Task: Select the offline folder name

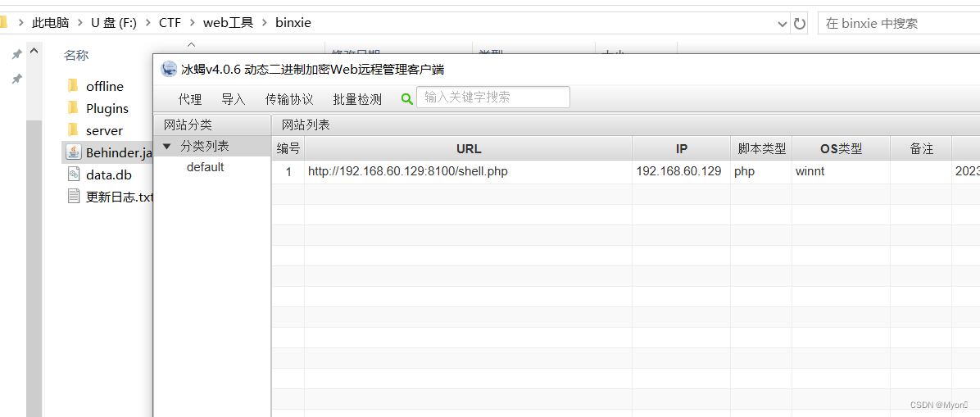Action: [105, 86]
